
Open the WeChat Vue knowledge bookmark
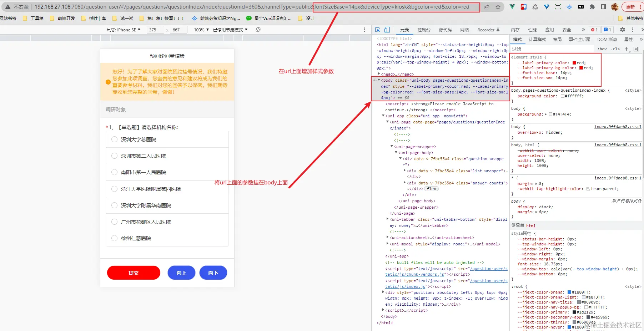(269, 18)
